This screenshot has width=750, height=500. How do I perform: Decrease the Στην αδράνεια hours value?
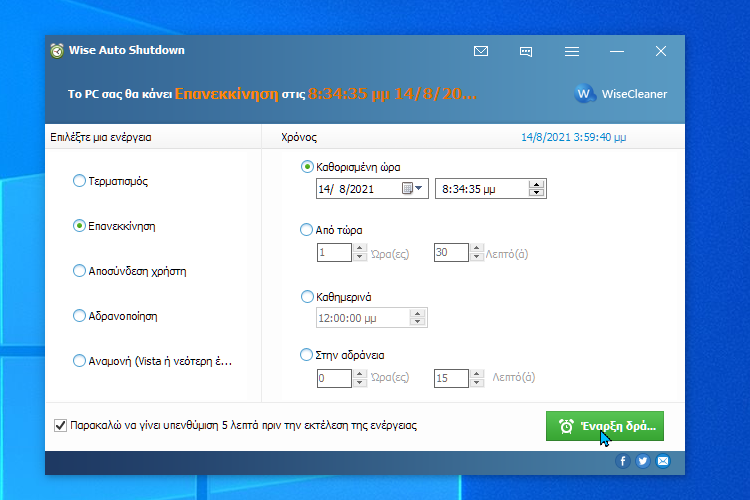360,382
